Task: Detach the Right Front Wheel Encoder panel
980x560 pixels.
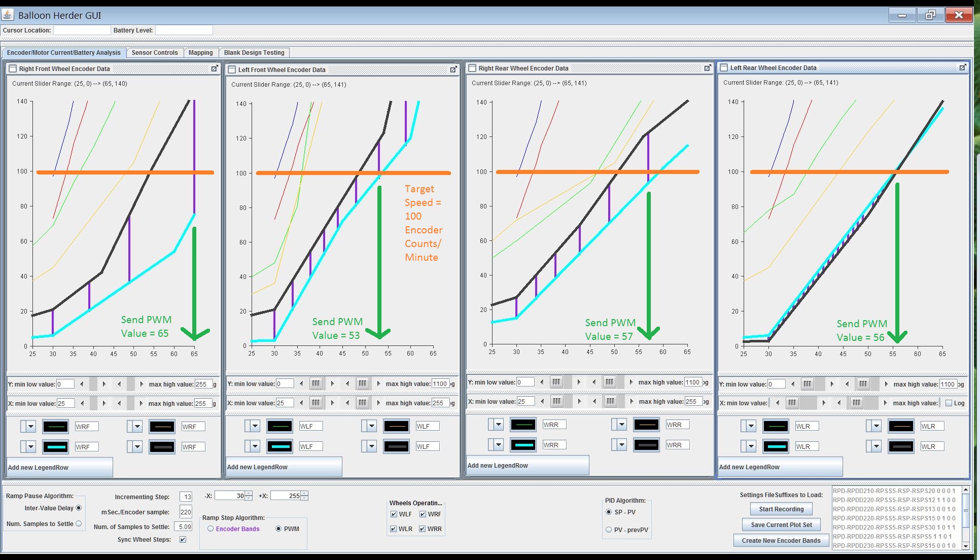Action: click(215, 68)
